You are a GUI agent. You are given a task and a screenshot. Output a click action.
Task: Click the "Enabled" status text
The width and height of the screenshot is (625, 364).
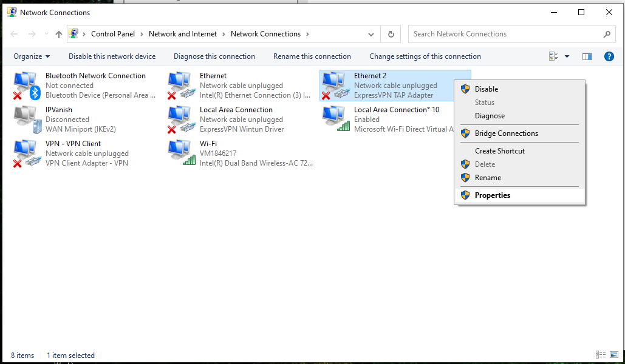click(367, 120)
